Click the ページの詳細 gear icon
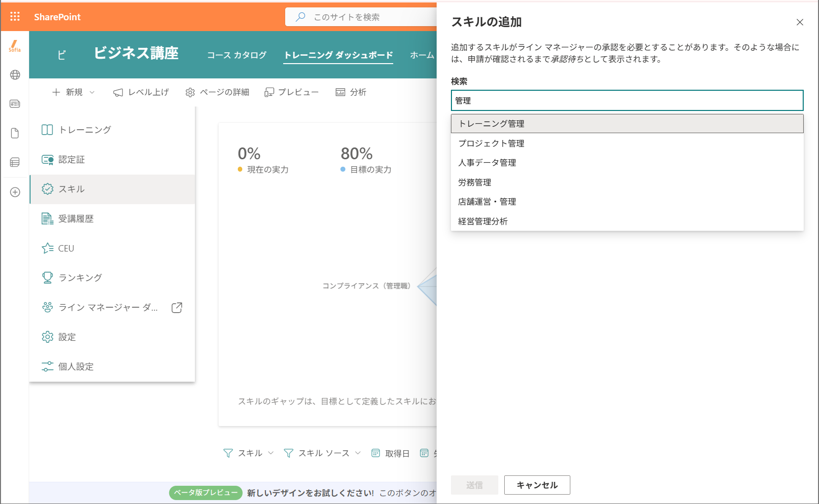Viewport: 819px width, 504px height. click(x=190, y=92)
